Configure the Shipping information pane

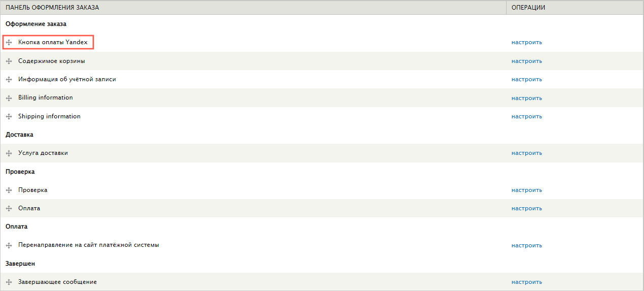pyautogui.click(x=526, y=116)
